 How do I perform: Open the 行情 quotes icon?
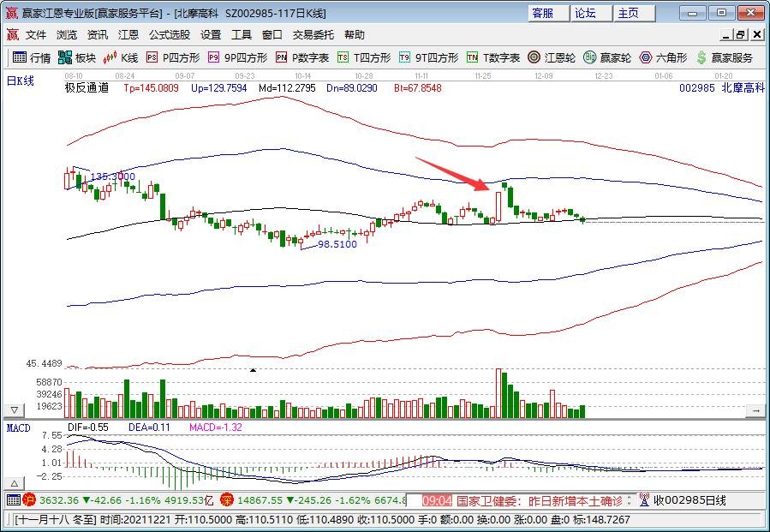tap(20, 57)
